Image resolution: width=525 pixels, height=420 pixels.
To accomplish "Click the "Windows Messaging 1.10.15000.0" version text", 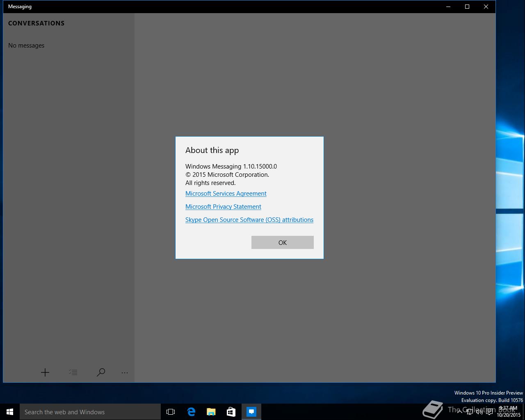I will tap(231, 167).
